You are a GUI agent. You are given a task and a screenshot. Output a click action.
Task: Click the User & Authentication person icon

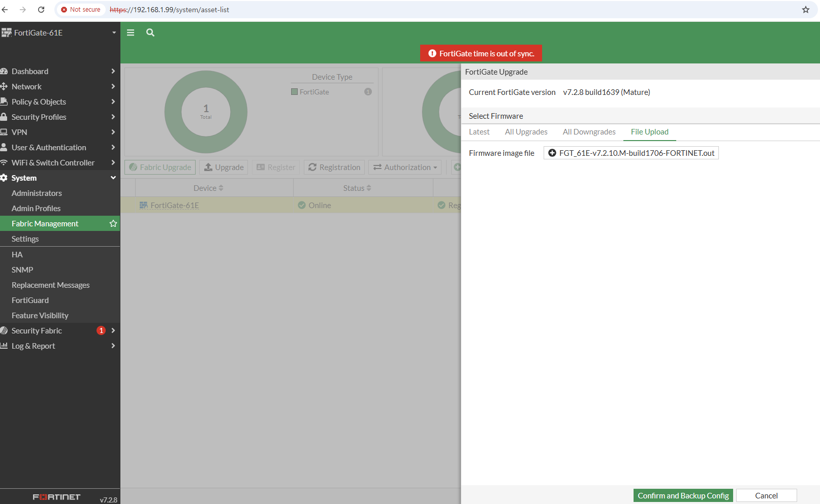click(4, 147)
